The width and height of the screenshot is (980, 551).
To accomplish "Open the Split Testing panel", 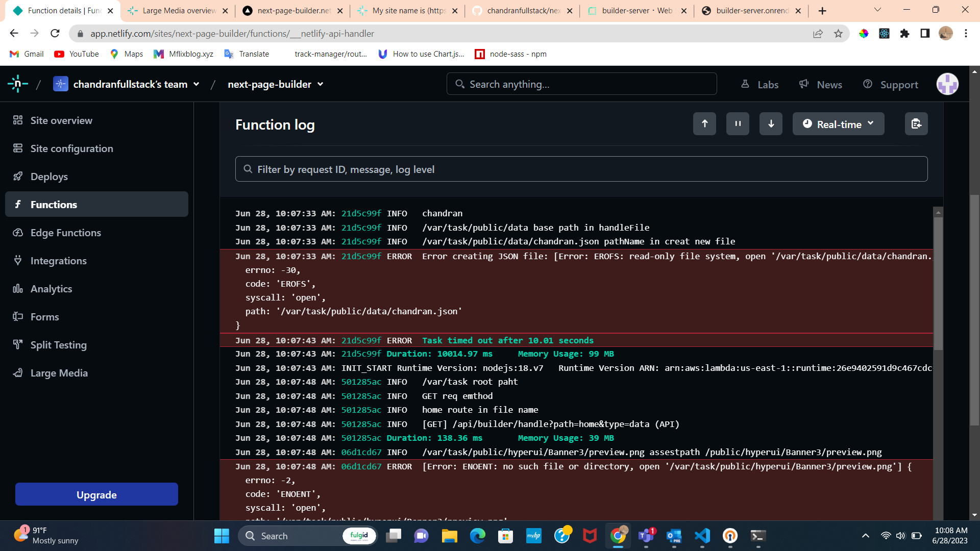I will click(x=58, y=345).
